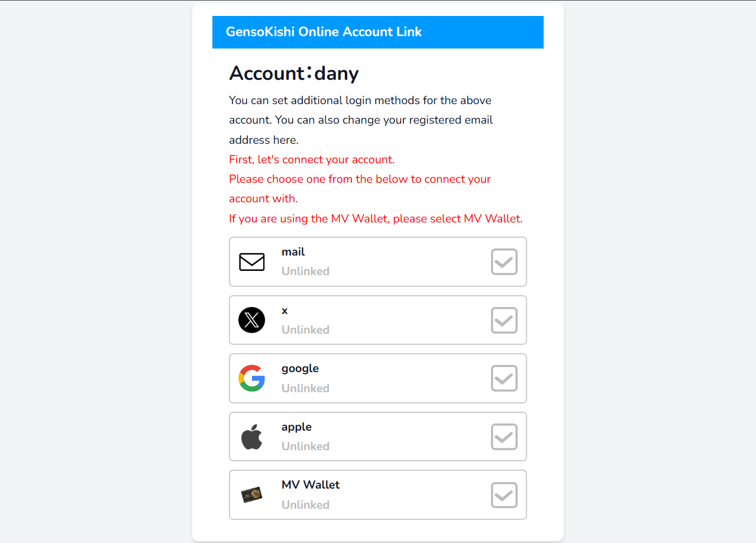Image resolution: width=756 pixels, height=543 pixels.
Task: Click the GensoKishi Online Account Link header
Action: (324, 32)
